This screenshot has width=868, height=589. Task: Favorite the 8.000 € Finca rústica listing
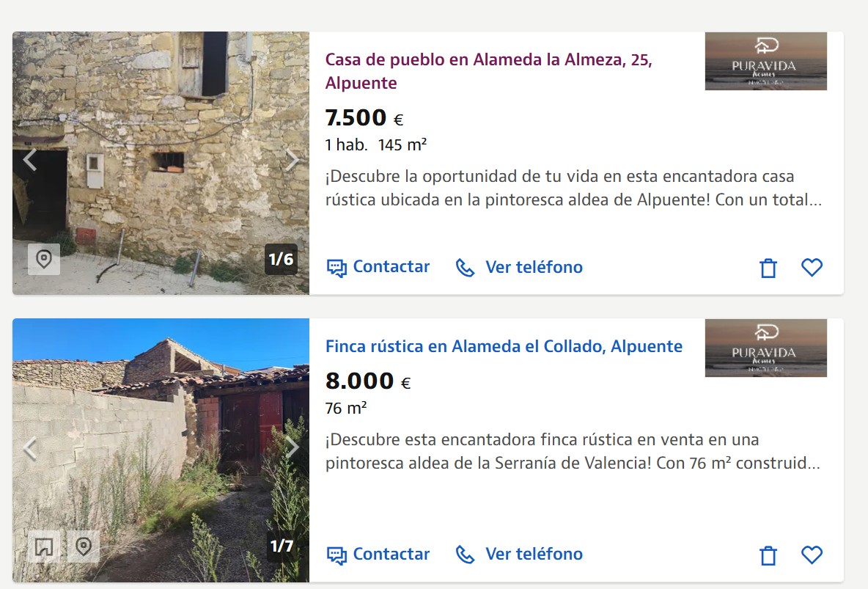(812, 555)
